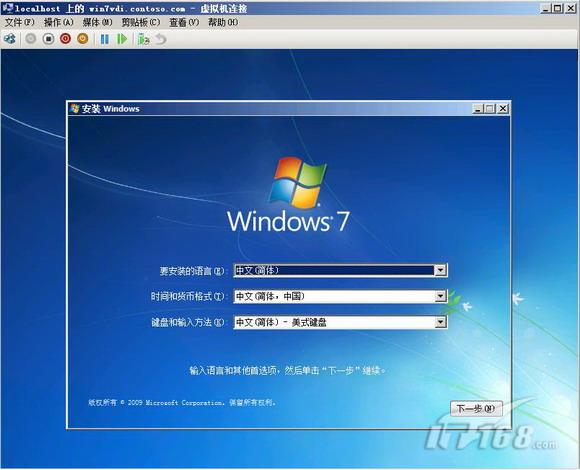
Task: Click the 时间和货币格式(T) label
Action: (187, 297)
